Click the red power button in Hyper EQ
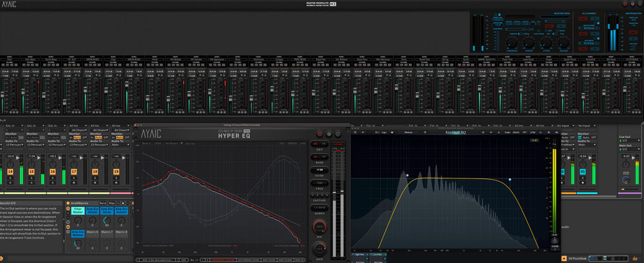Viewport: 644px width, 263px height. coord(320,134)
